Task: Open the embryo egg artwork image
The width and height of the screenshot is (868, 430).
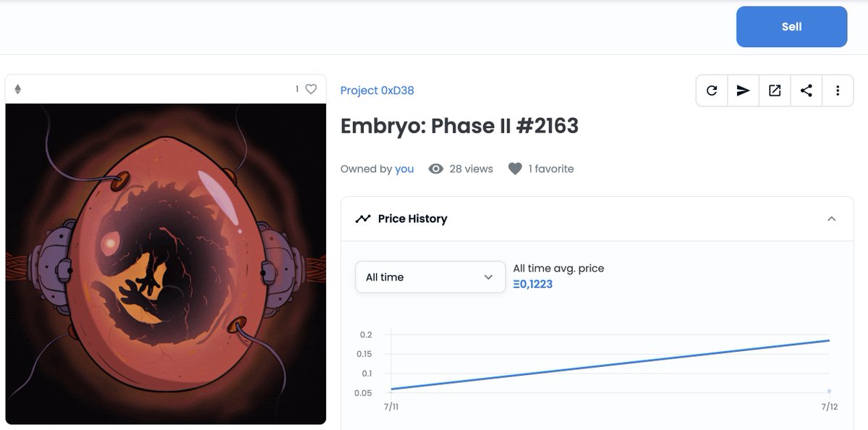Action: coord(166,264)
